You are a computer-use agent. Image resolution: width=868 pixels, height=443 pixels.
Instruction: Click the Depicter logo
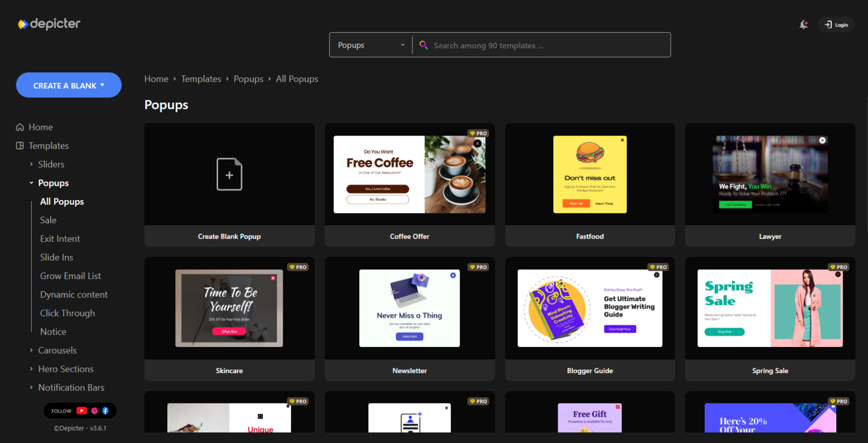(x=49, y=24)
